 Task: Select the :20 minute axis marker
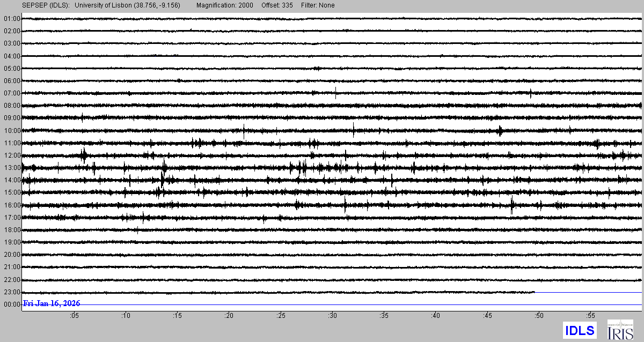point(229,316)
